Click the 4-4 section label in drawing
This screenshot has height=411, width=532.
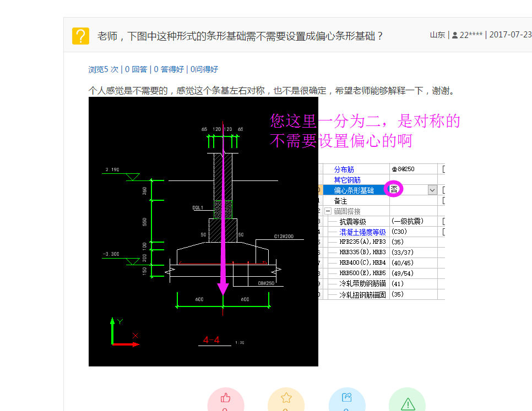pyautogui.click(x=211, y=340)
